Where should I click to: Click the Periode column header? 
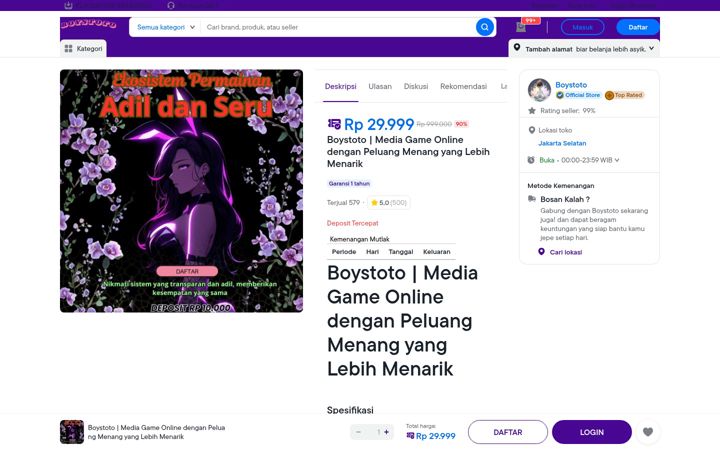(343, 252)
